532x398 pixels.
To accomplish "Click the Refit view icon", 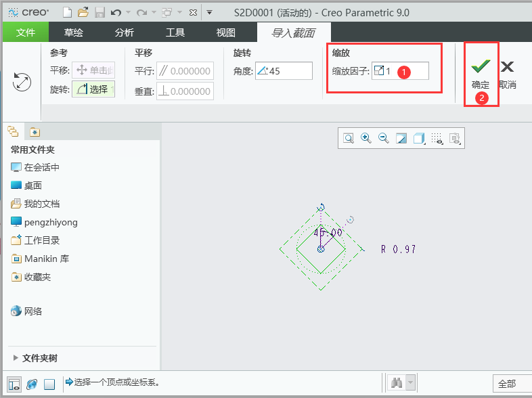I will click(x=349, y=138).
